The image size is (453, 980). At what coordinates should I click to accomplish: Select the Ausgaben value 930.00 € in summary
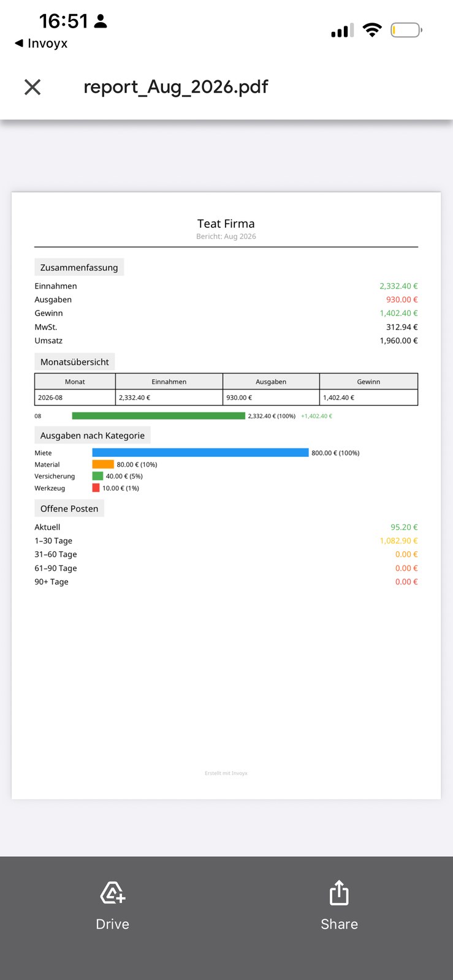[402, 300]
